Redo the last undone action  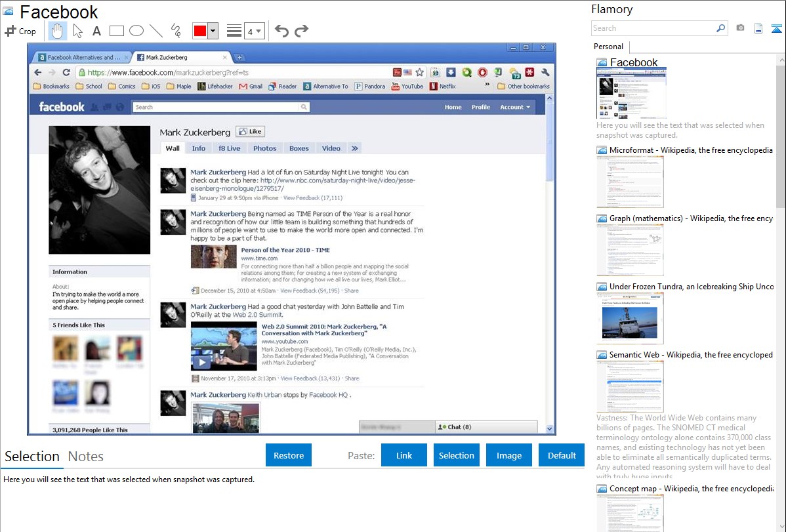[x=301, y=31]
